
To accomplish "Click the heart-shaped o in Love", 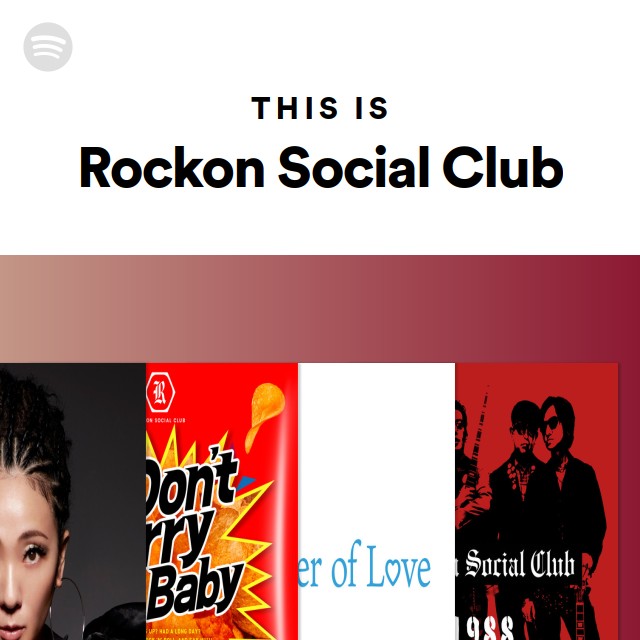I will coord(393,572).
